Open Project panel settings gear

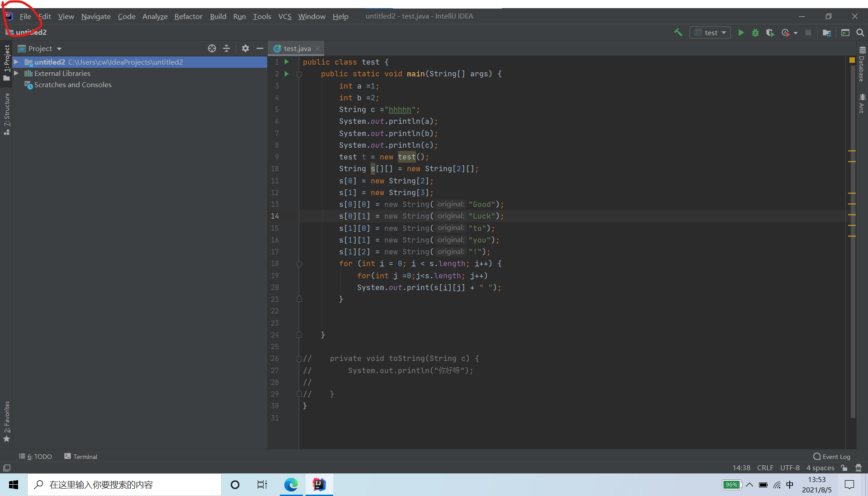point(245,48)
